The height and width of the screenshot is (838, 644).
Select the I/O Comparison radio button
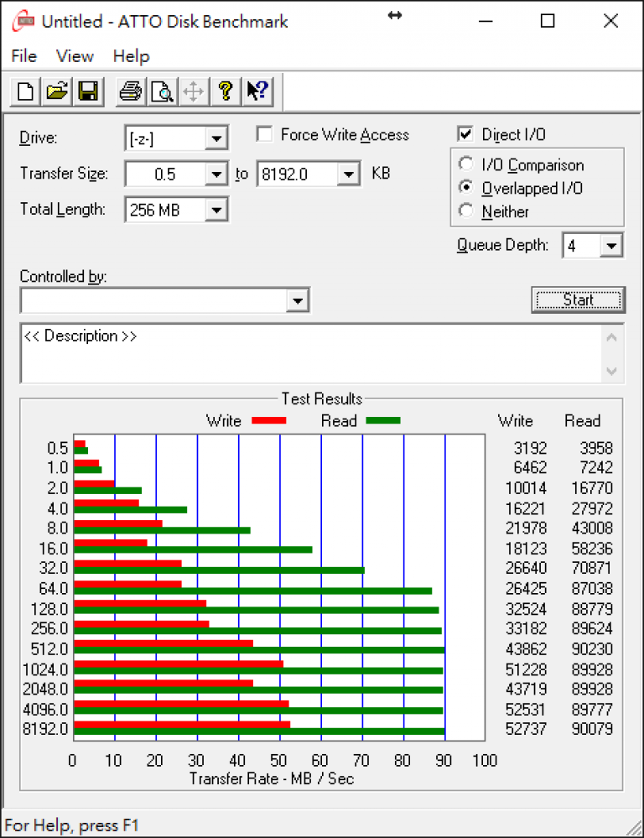(465, 164)
